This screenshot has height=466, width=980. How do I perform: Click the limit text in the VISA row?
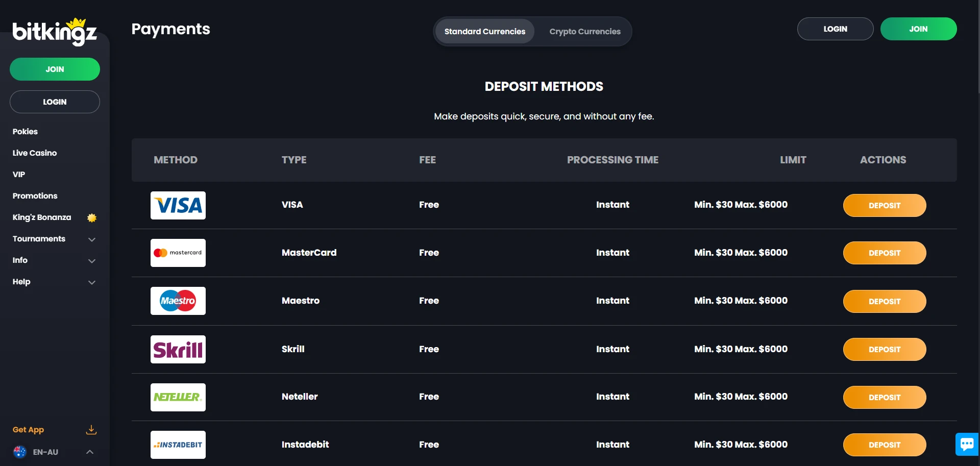pos(741,204)
